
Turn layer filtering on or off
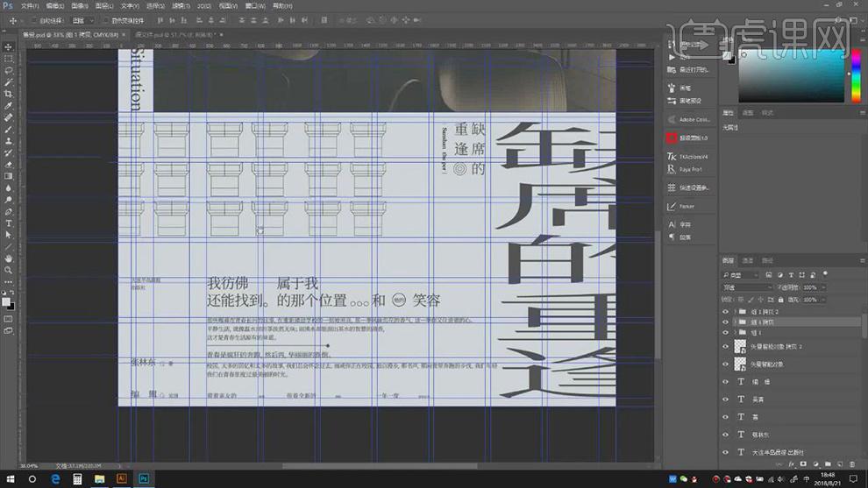pyautogui.click(x=825, y=274)
